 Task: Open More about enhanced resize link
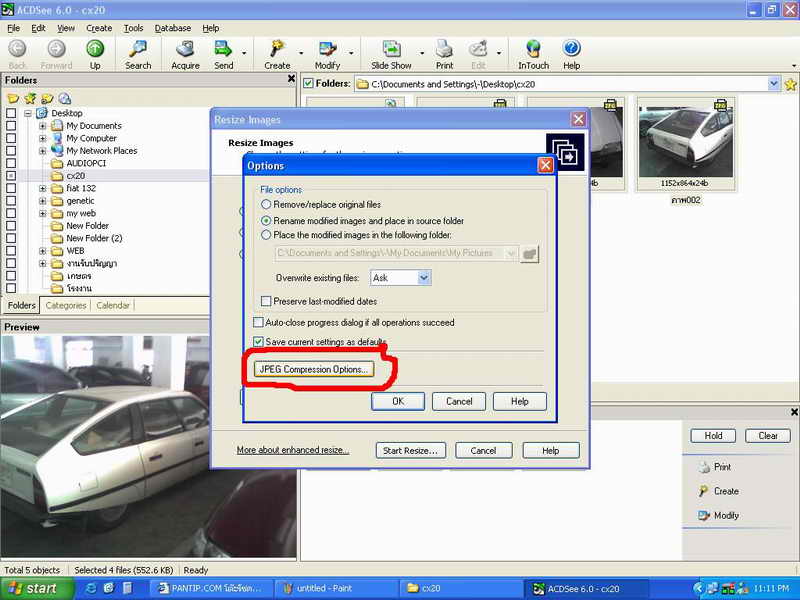[x=293, y=450]
